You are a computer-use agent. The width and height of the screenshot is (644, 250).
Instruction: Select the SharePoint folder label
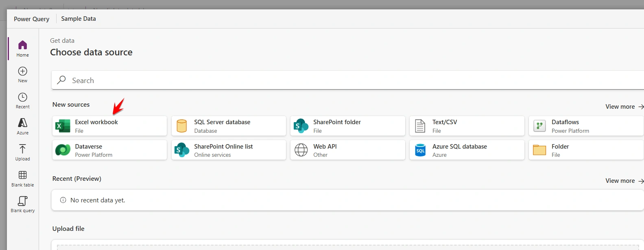[337, 122]
